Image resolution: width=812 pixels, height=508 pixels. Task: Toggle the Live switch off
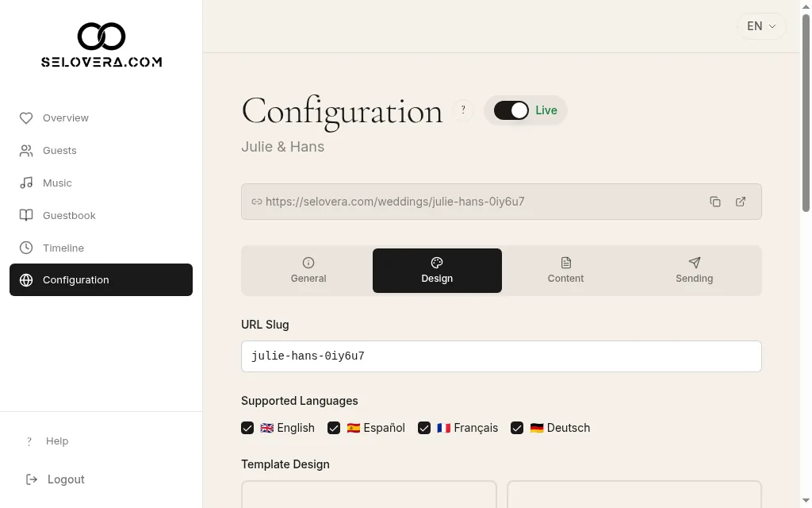point(511,110)
